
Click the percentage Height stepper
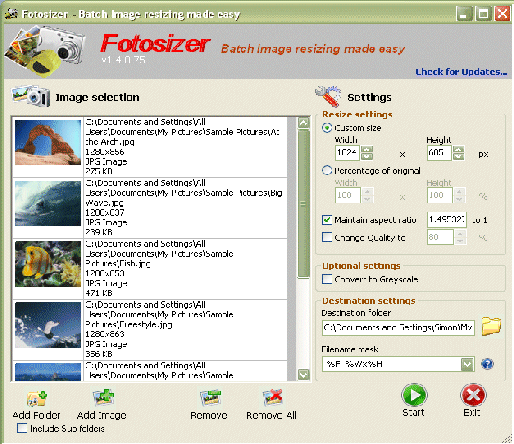(x=459, y=195)
